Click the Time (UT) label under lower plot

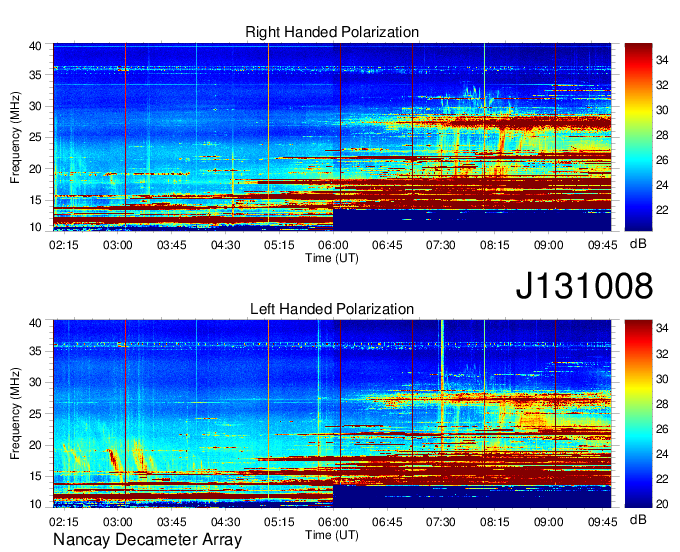pos(332,535)
